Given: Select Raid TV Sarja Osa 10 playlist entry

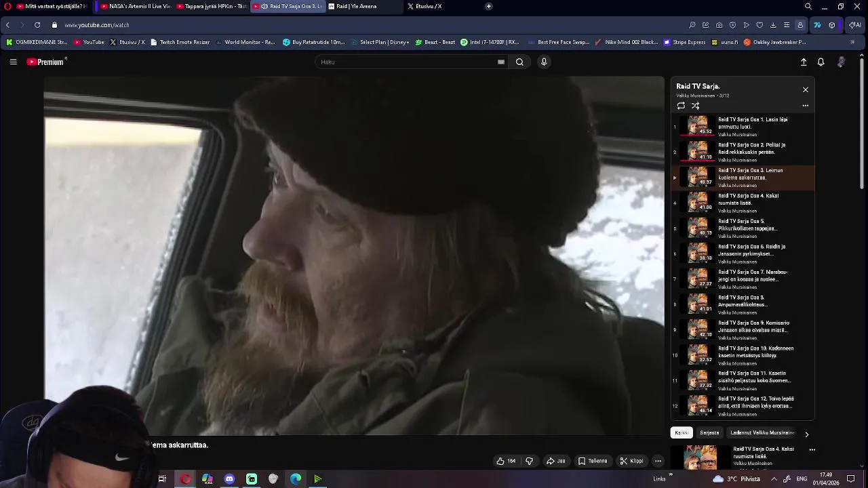Looking at the screenshot, I should [x=743, y=355].
